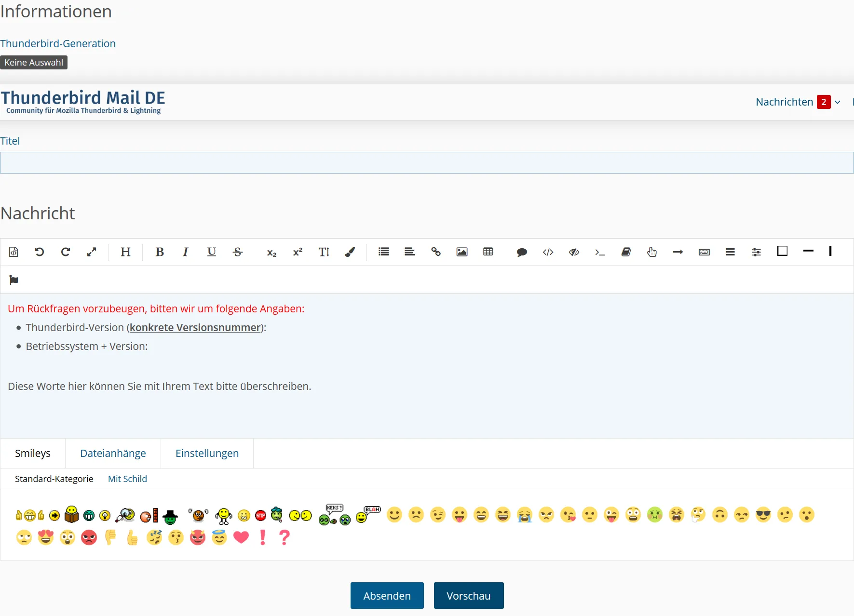Viewport: 854px width, 616px height.
Task: Insert a horizontal line from the toolbar
Action: coord(808,251)
